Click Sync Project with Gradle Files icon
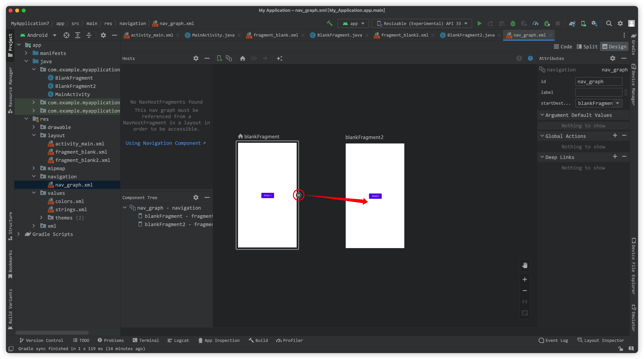 coord(572,24)
